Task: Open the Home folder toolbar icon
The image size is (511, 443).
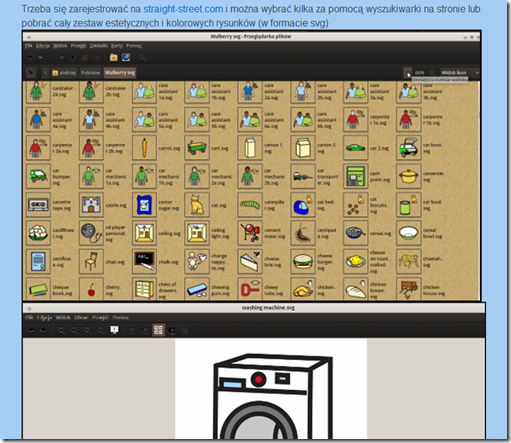Action: 114,58
